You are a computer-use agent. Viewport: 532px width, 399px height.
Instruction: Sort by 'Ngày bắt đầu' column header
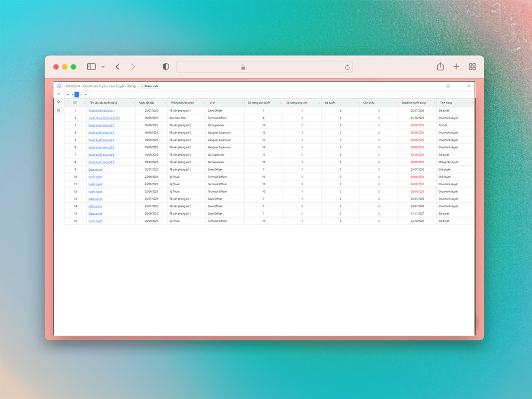click(146, 103)
